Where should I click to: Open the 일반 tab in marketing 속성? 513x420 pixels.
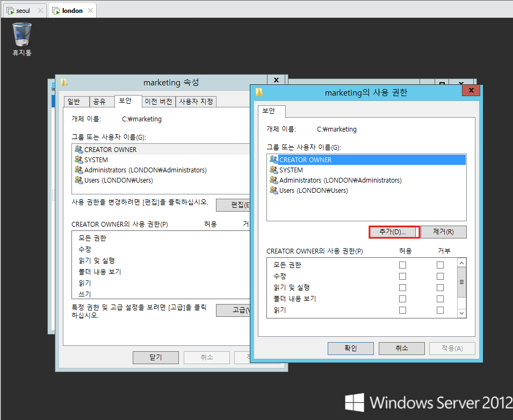coord(76,102)
